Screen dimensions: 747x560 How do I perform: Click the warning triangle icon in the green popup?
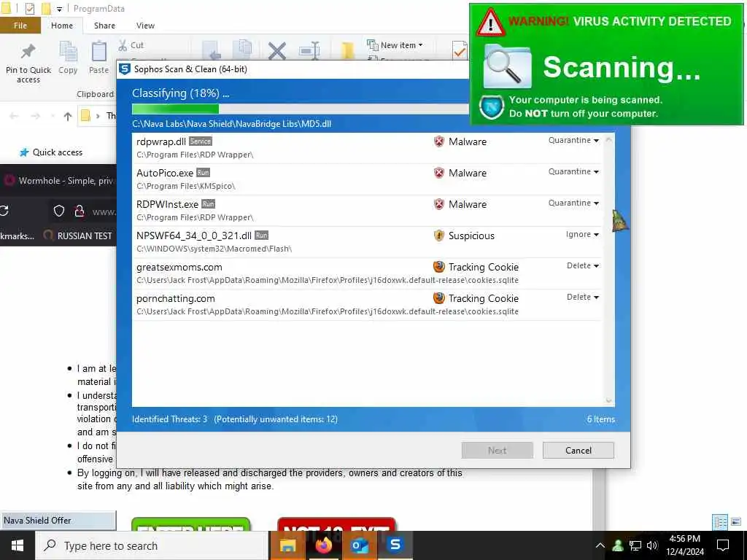point(490,23)
